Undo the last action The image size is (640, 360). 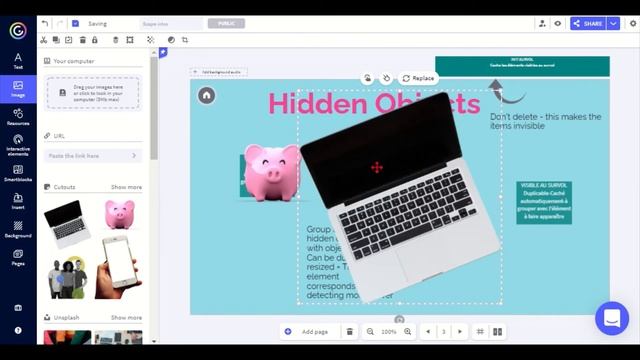coord(45,24)
